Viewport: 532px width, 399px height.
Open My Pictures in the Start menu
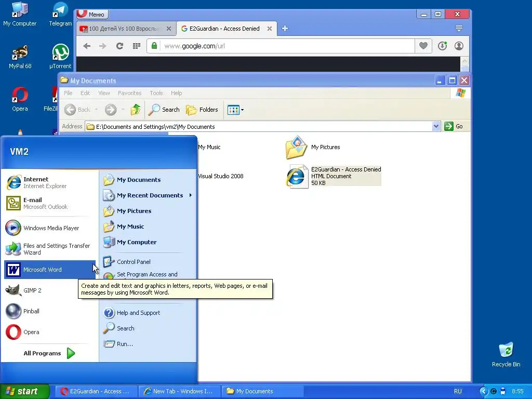pyautogui.click(x=148, y=211)
